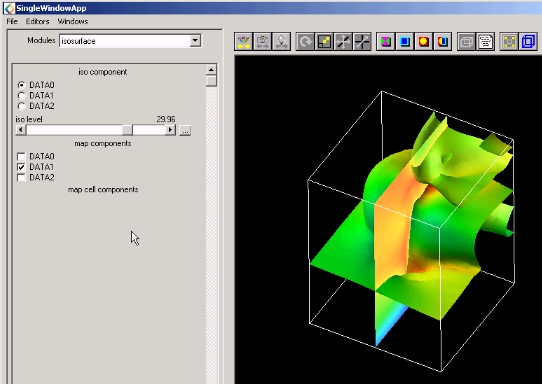Click the iso level left arrow
This screenshot has height=384, width=542.
click(x=21, y=130)
